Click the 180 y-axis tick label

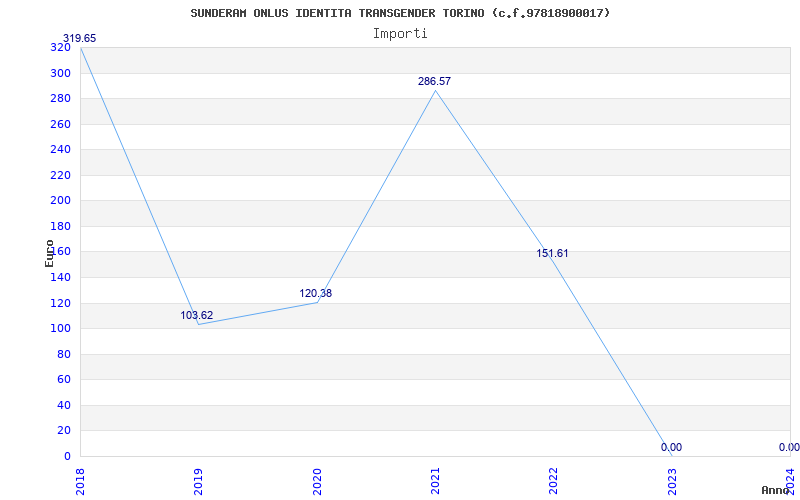(60, 227)
